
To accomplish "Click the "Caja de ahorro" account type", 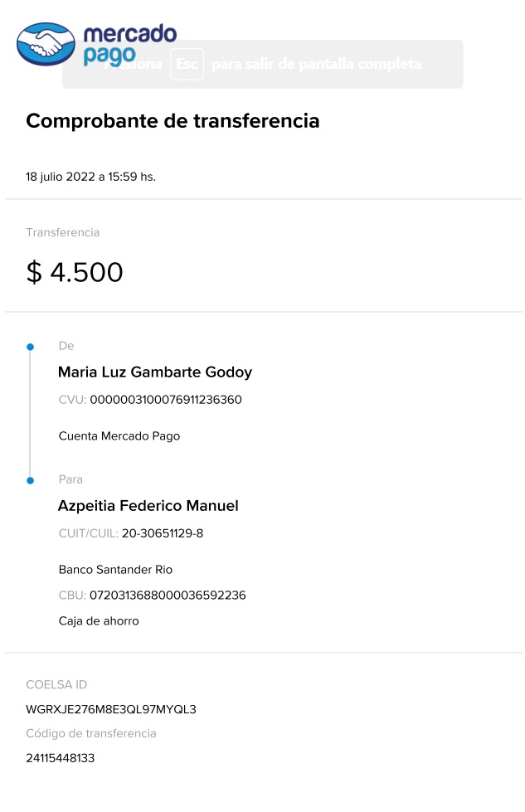I will 99,621.
